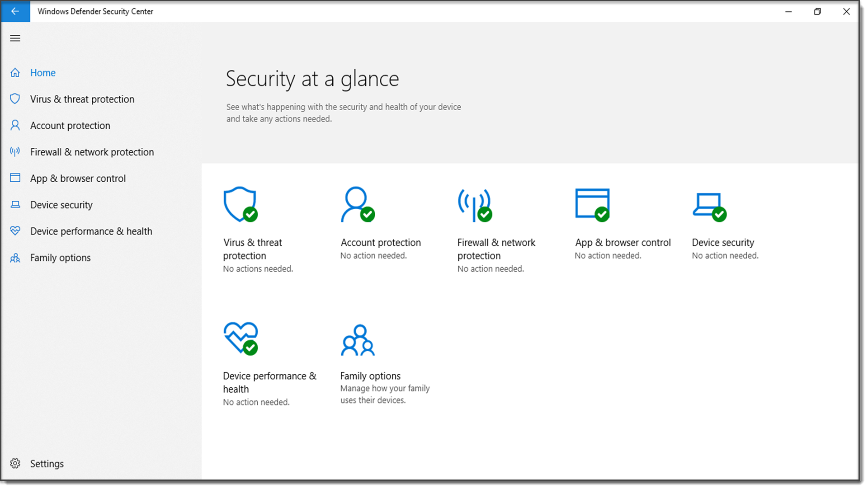Viewport: 868px width, 489px height.
Task: Click the 'Windows Defender Security Center' window title
Action: [x=95, y=11]
